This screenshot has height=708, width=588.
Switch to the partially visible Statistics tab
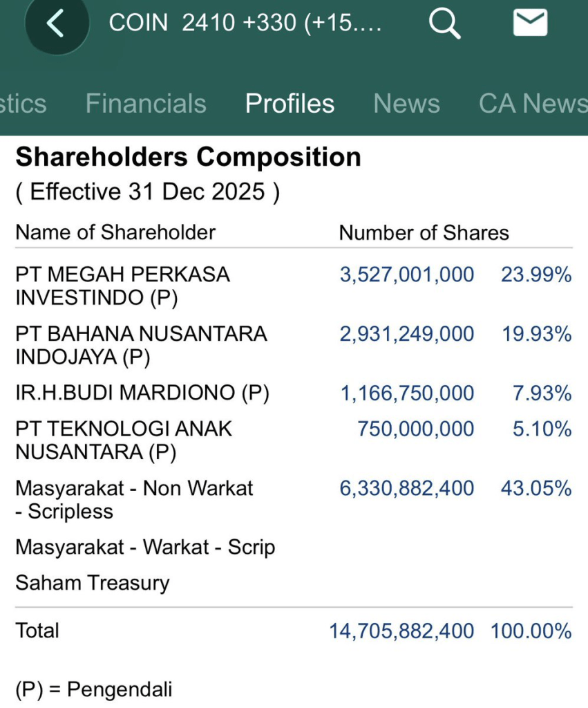pyautogui.click(x=23, y=104)
